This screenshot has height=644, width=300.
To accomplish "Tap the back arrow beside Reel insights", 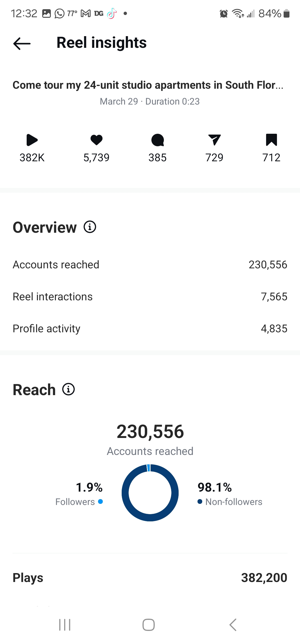I will pos(22,43).
